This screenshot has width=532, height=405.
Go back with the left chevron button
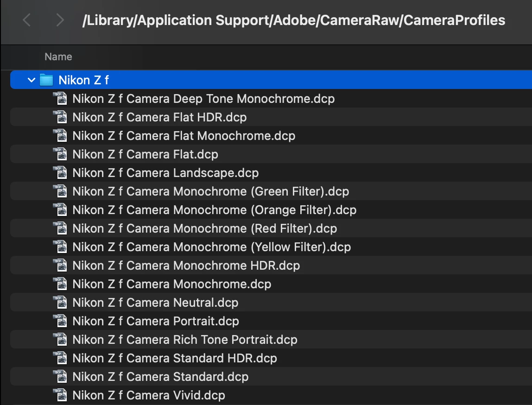27,20
